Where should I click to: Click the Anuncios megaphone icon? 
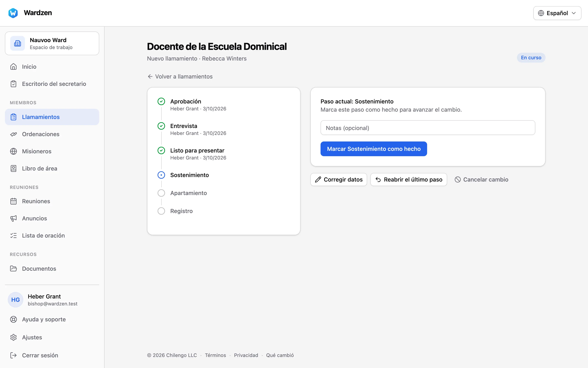pos(14,218)
